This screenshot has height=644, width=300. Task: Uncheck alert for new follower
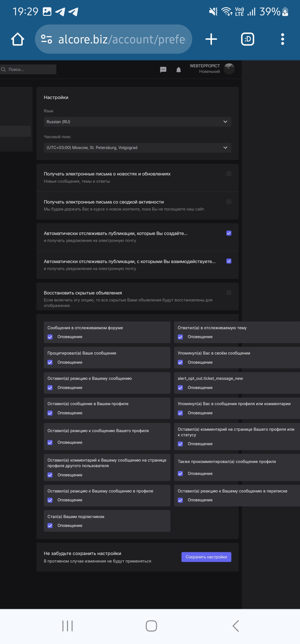50,526
